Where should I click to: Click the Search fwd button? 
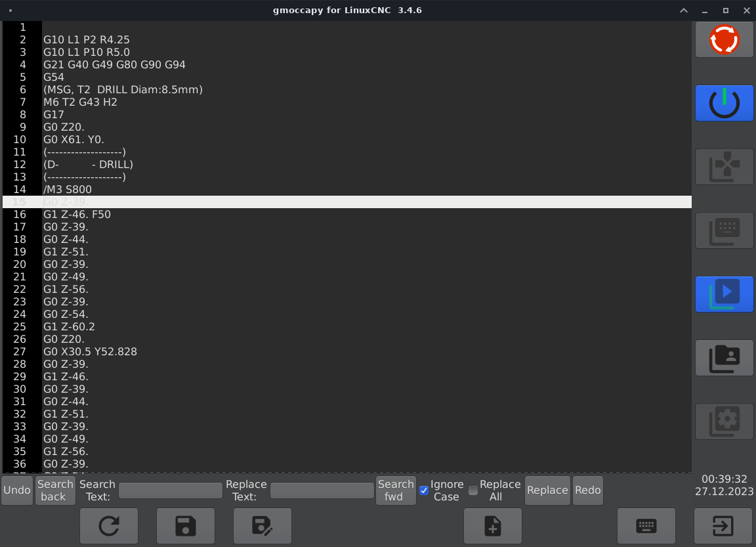(396, 491)
